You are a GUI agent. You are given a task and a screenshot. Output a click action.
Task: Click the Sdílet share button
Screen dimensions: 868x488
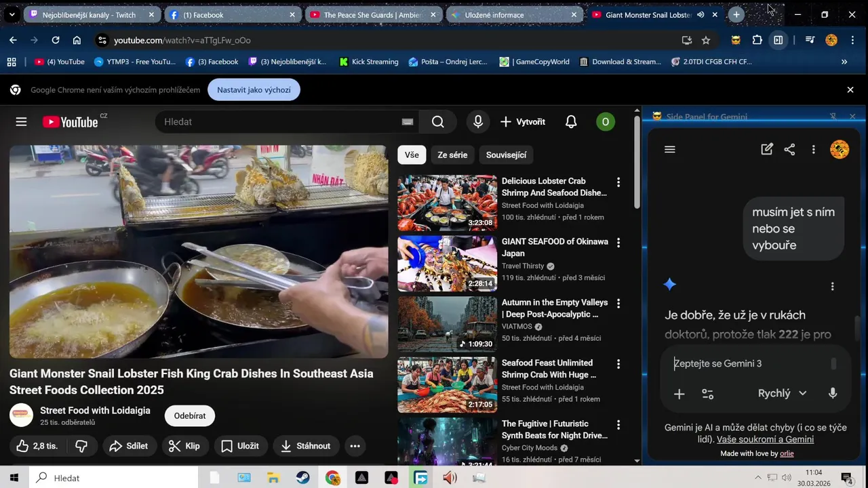(x=128, y=446)
